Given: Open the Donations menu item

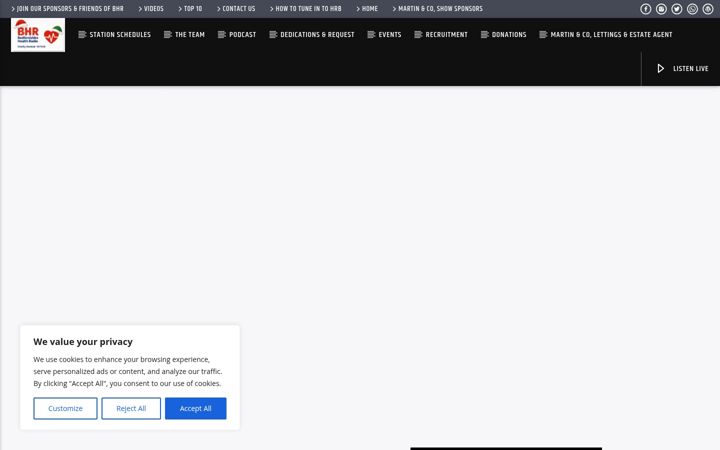Looking at the screenshot, I should 504,34.
